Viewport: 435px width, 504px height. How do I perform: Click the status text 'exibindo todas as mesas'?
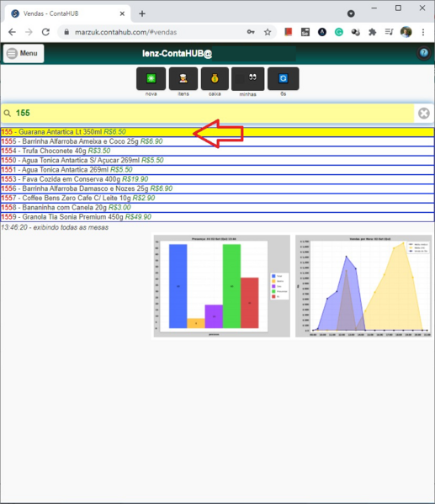[x=71, y=227]
